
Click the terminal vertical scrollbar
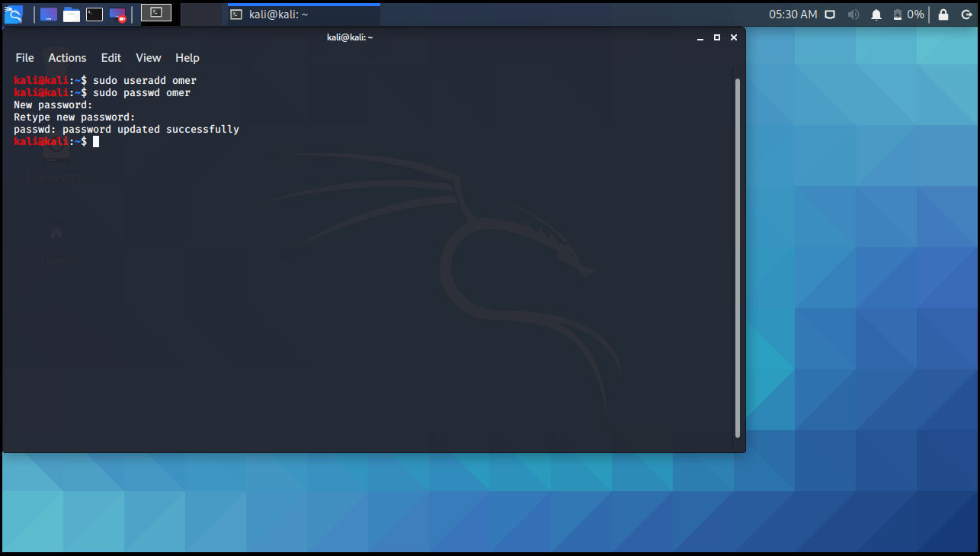point(737,258)
